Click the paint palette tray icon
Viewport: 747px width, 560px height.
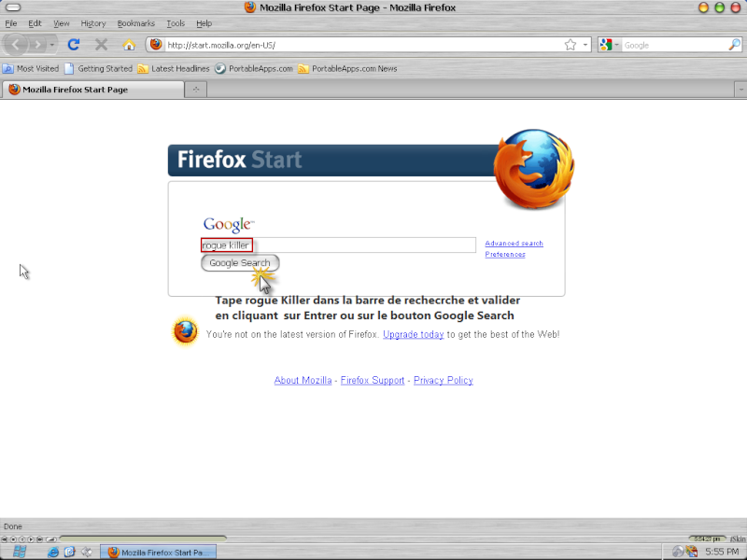[692, 552]
